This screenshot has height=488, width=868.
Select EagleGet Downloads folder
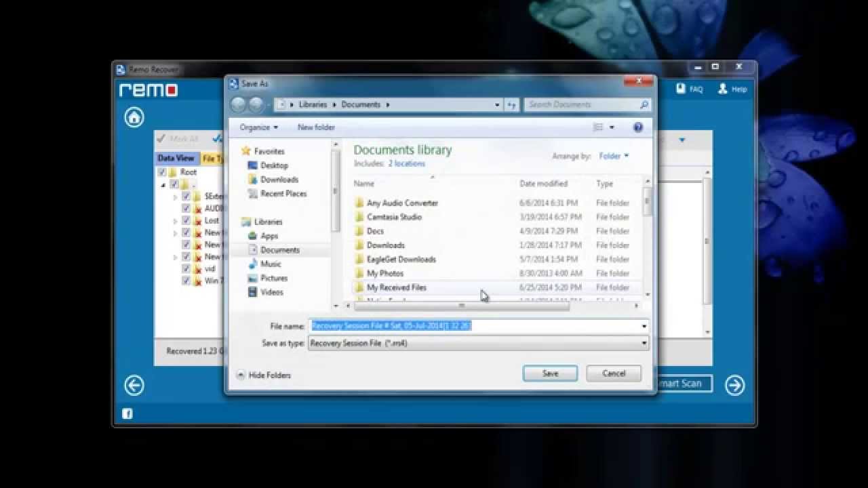click(395, 259)
